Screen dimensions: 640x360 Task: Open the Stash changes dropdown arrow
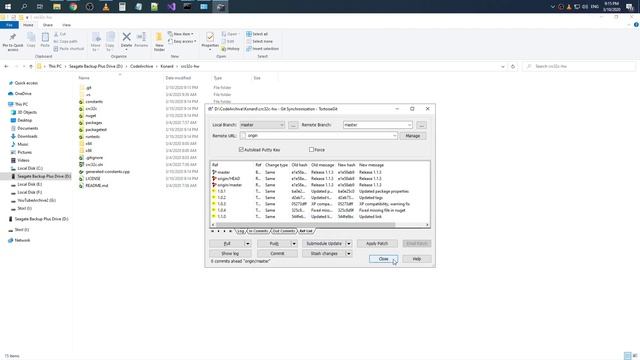point(349,253)
